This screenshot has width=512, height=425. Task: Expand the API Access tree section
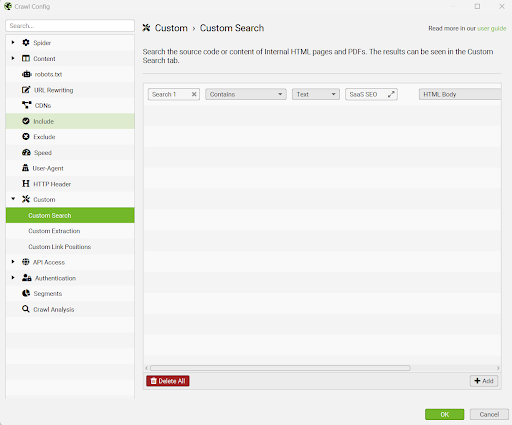click(x=13, y=262)
